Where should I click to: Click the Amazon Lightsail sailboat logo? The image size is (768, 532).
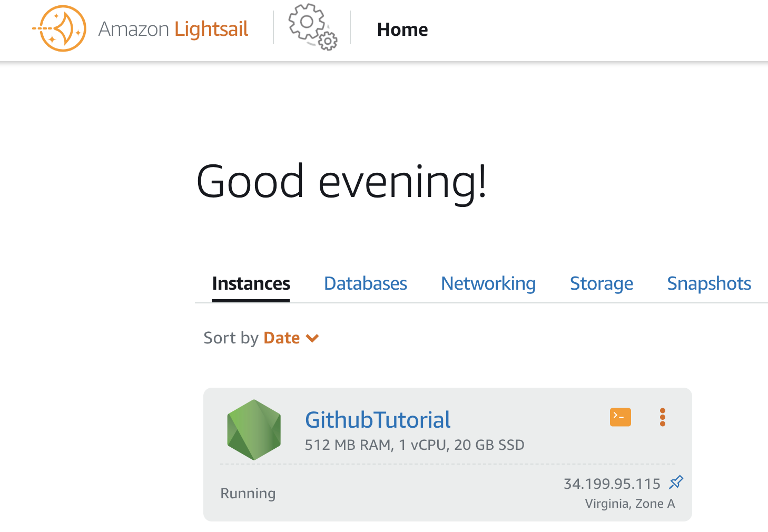click(60, 29)
